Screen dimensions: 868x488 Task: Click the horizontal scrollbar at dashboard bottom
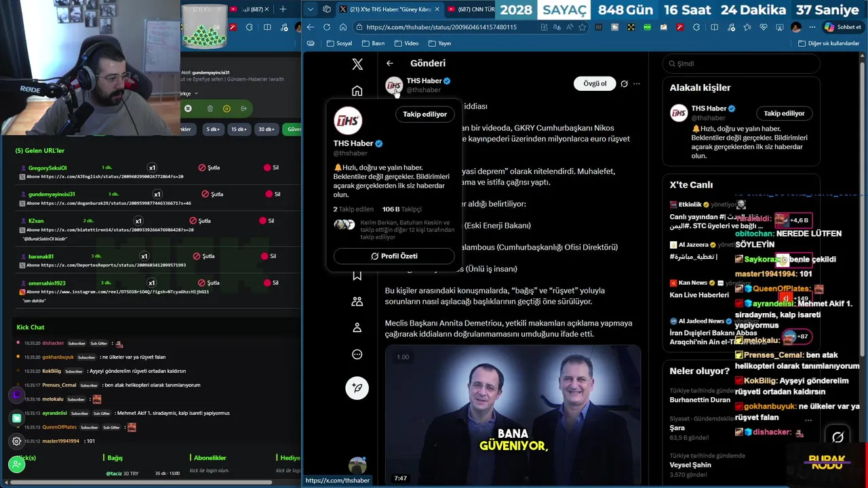pos(141,483)
